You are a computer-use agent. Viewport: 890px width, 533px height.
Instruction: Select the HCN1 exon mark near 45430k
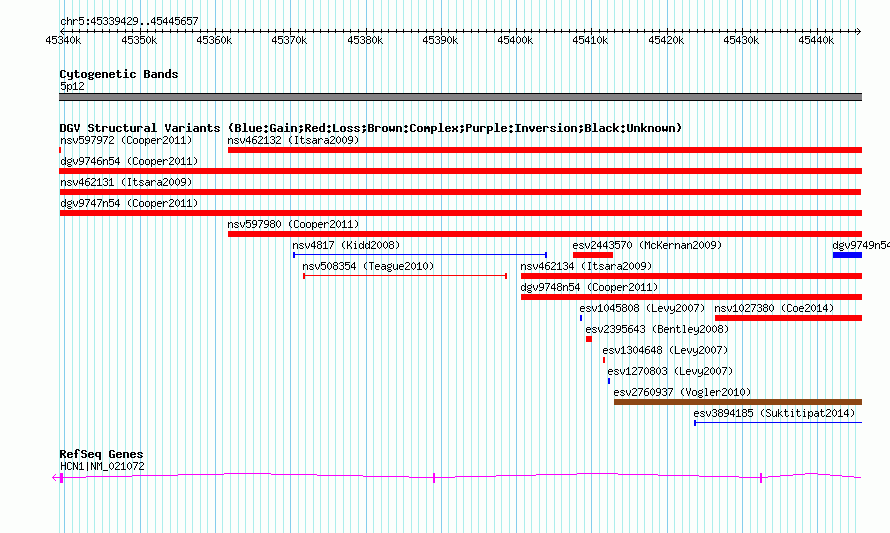761,478
